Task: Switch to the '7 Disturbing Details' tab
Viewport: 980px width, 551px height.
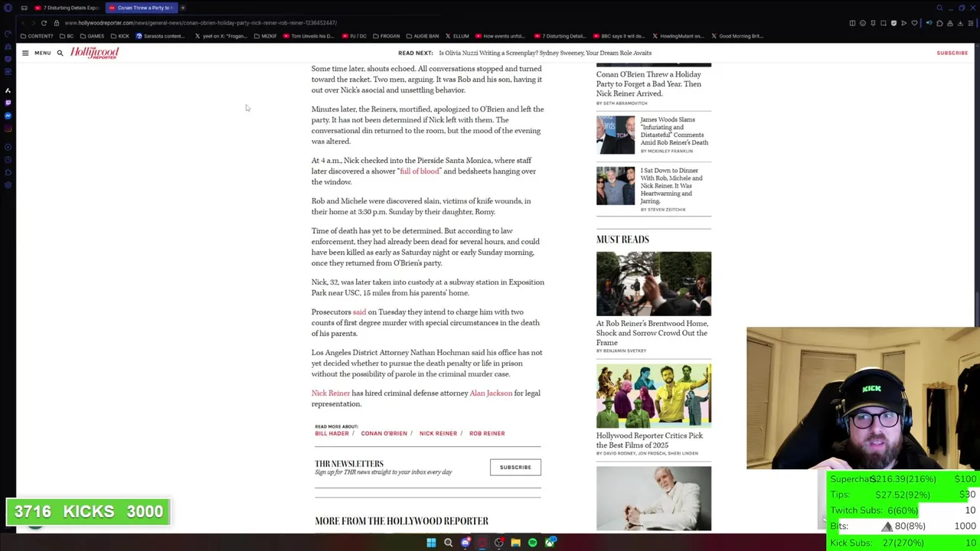Action: pos(67,8)
